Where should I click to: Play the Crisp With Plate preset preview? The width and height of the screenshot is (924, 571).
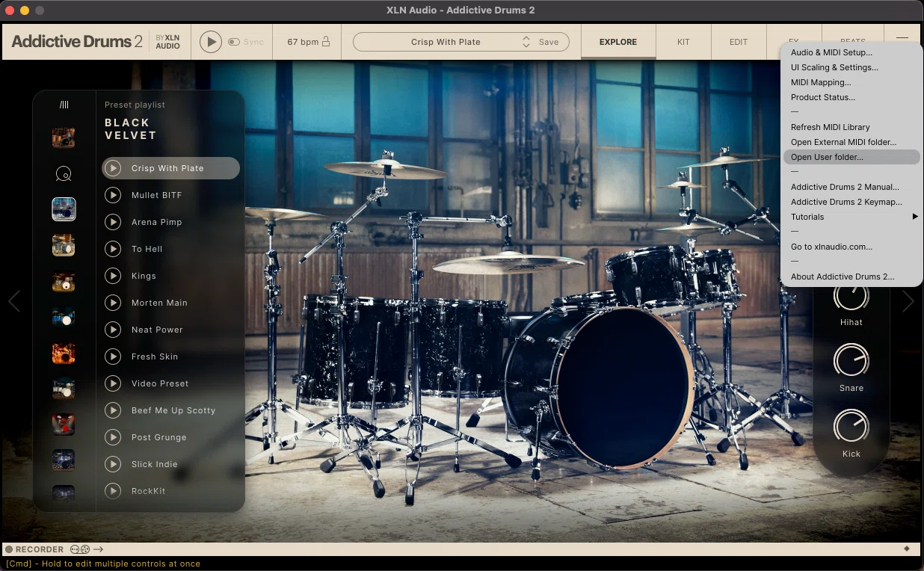[x=113, y=168]
